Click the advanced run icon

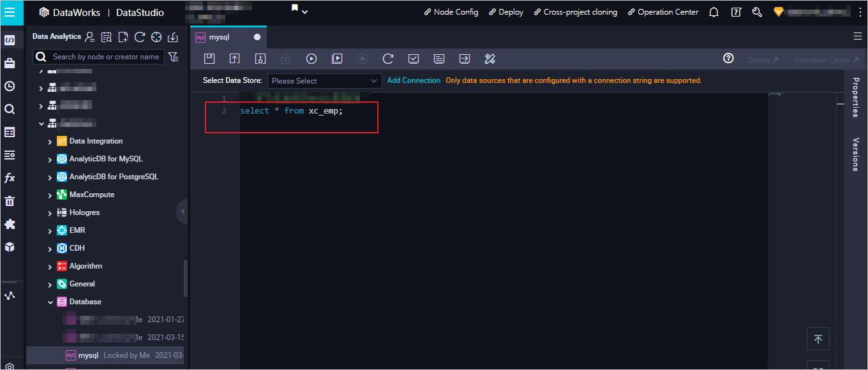pyautogui.click(x=337, y=59)
